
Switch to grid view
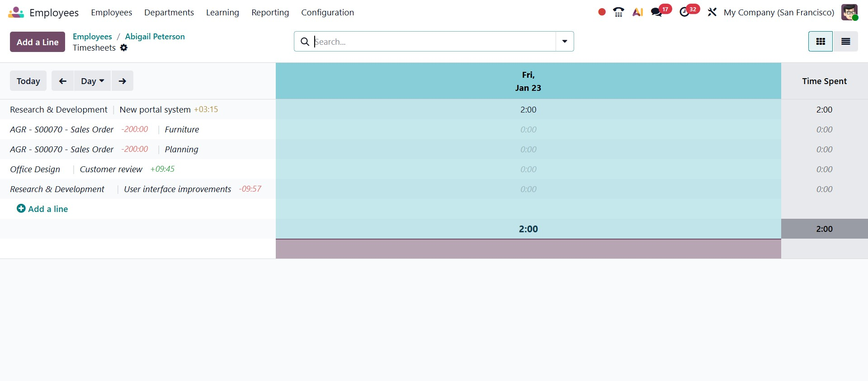(x=821, y=42)
